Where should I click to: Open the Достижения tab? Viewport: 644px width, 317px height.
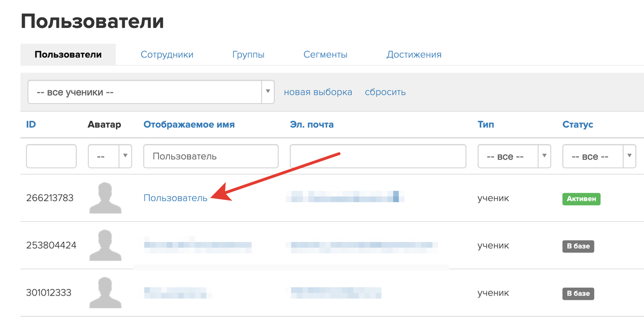[414, 54]
